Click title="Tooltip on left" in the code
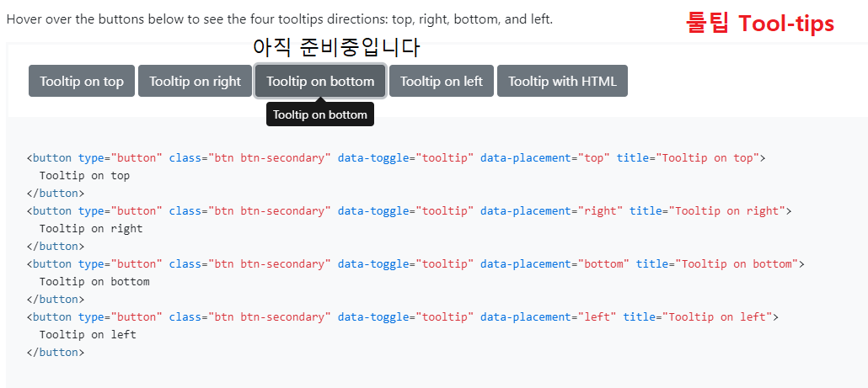 698,317
